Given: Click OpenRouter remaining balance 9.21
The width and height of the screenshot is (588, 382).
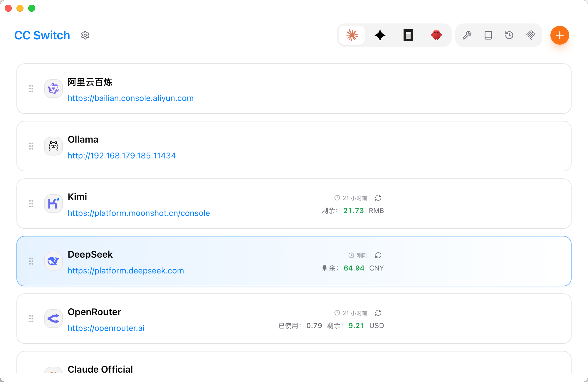Looking at the screenshot, I should click(x=356, y=326).
